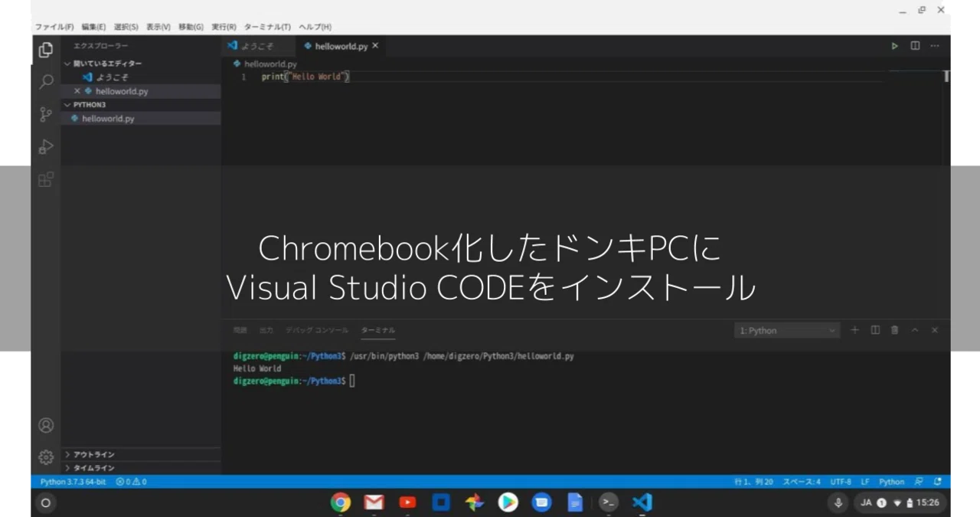The height and width of the screenshot is (517, 980).
Task: Open the 編集(E) menu
Action: 93,27
